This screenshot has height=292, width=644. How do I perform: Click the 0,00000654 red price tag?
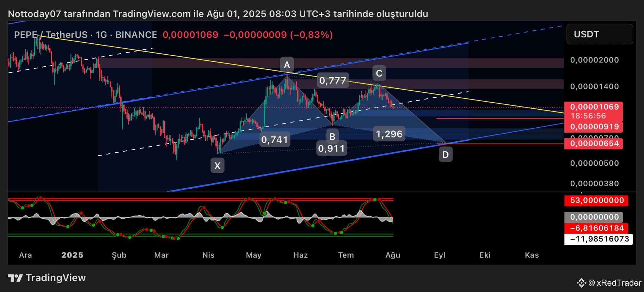594,144
